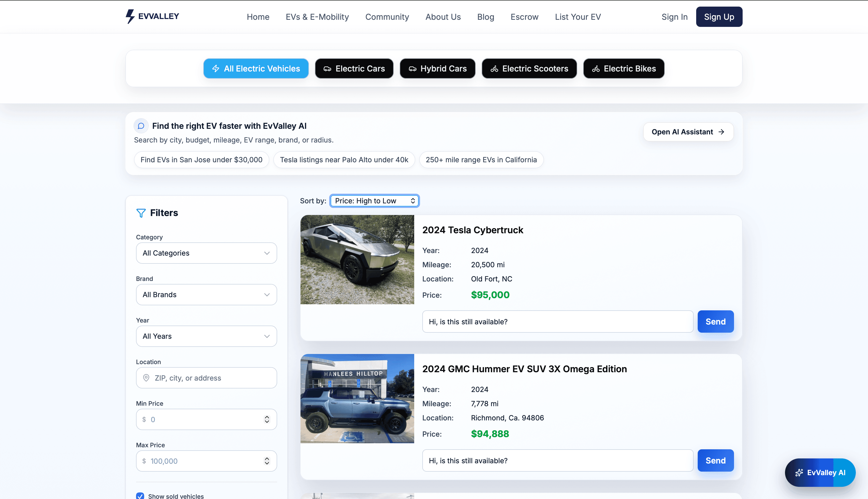Click the Cybertruck listing photo thumbnail
The height and width of the screenshot is (499, 868).
click(x=357, y=260)
